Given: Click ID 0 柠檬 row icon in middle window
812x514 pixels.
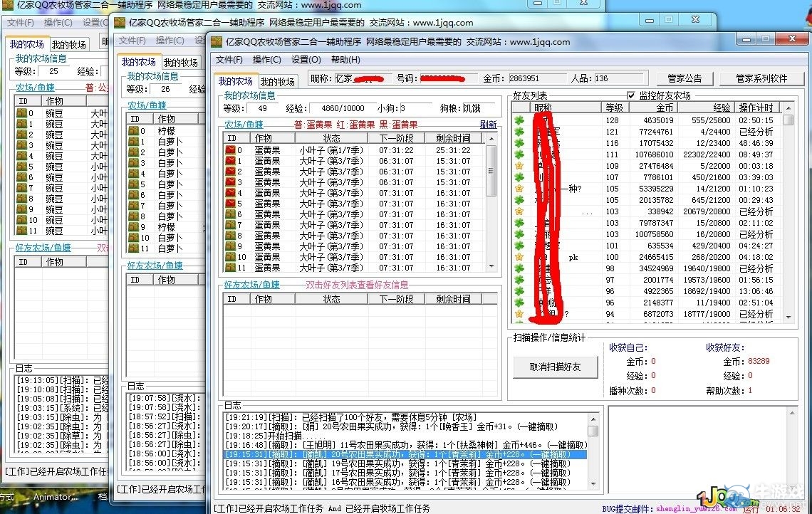Looking at the screenshot, I should tap(134, 131).
